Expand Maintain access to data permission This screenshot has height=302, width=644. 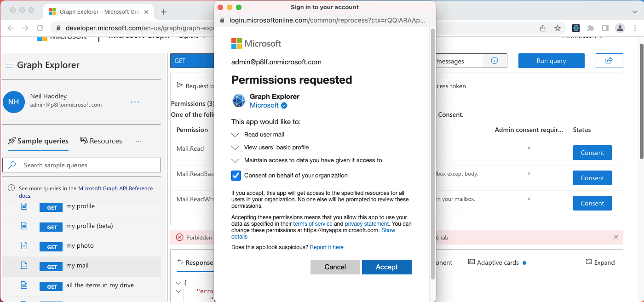point(235,161)
